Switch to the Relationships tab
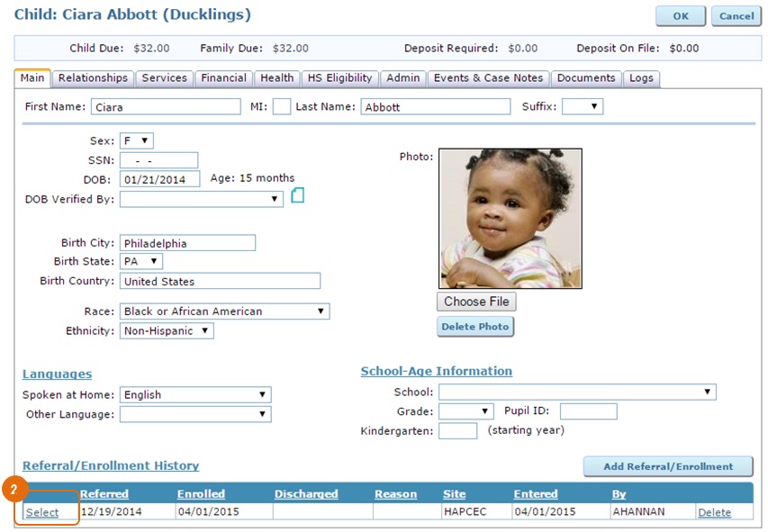The height and width of the screenshot is (532, 768). 93,78
